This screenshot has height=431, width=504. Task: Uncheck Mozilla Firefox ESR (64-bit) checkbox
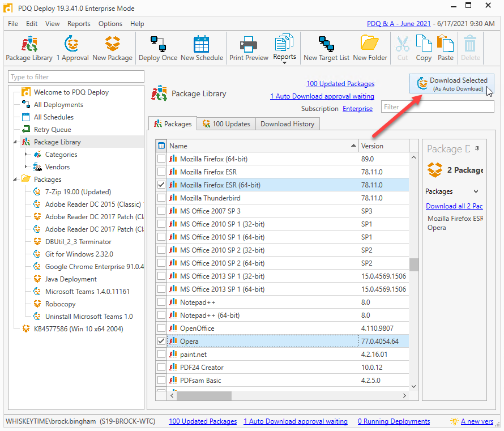point(161,185)
